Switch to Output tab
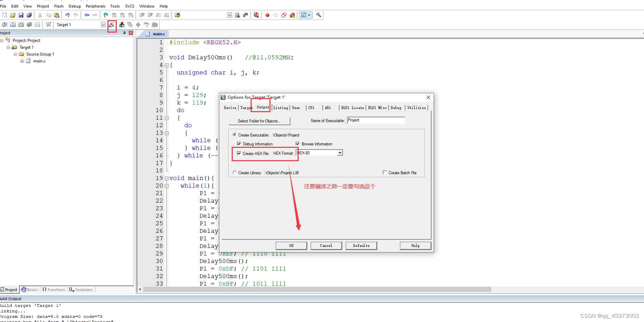Image resolution: width=644 pixels, height=322 pixels. pyautogui.click(x=263, y=107)
